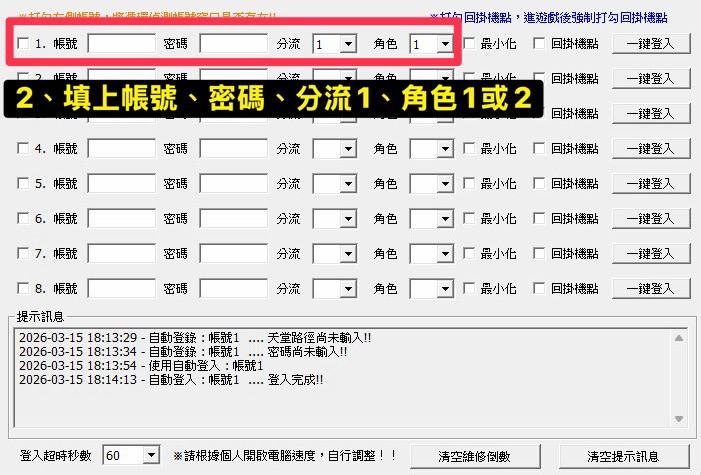Check 最小化 in row 4
The width and height of the screenshot is (701, 475).
(469, 148)
